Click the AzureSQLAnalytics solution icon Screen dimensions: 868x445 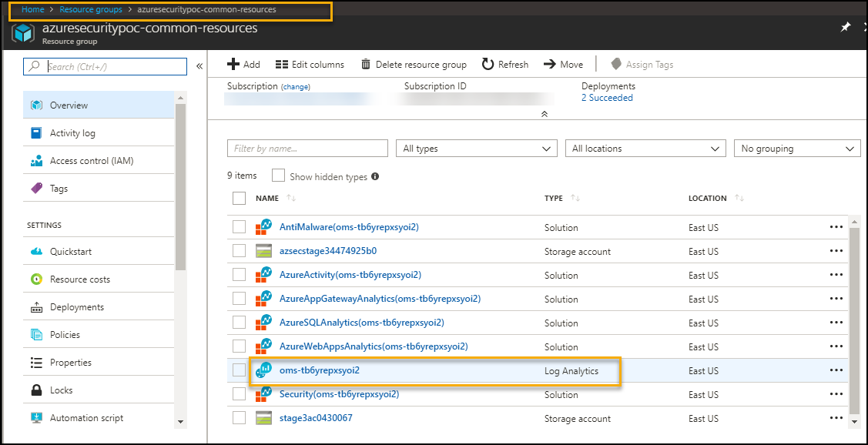(264, 323)
